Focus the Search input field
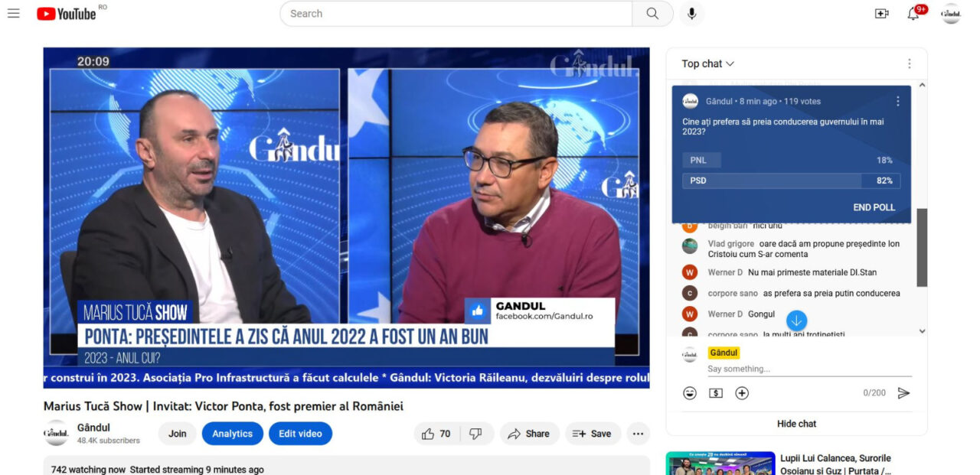The width and height of the screenshot is (980, 475). click(456, 14)
